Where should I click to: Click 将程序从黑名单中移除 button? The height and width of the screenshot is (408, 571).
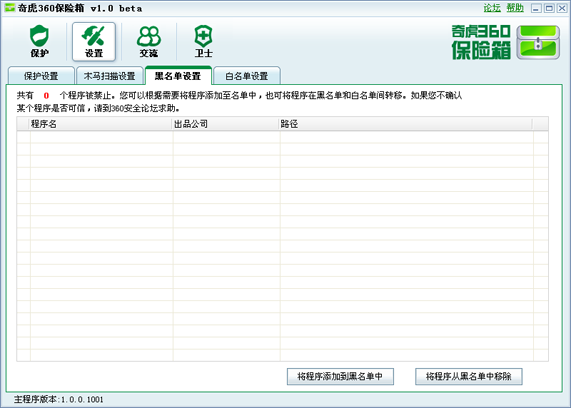coord(469,376)
